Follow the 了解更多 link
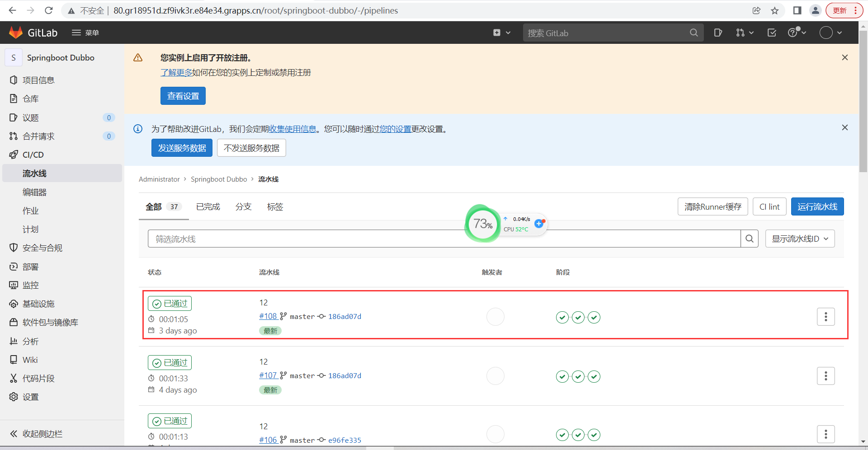This screenshot has width=868, height=450. point(176,72)
